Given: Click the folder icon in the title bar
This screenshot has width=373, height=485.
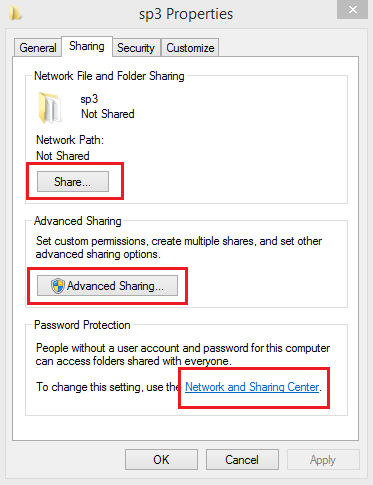Looking at the screenshot, I should (15, 13).
